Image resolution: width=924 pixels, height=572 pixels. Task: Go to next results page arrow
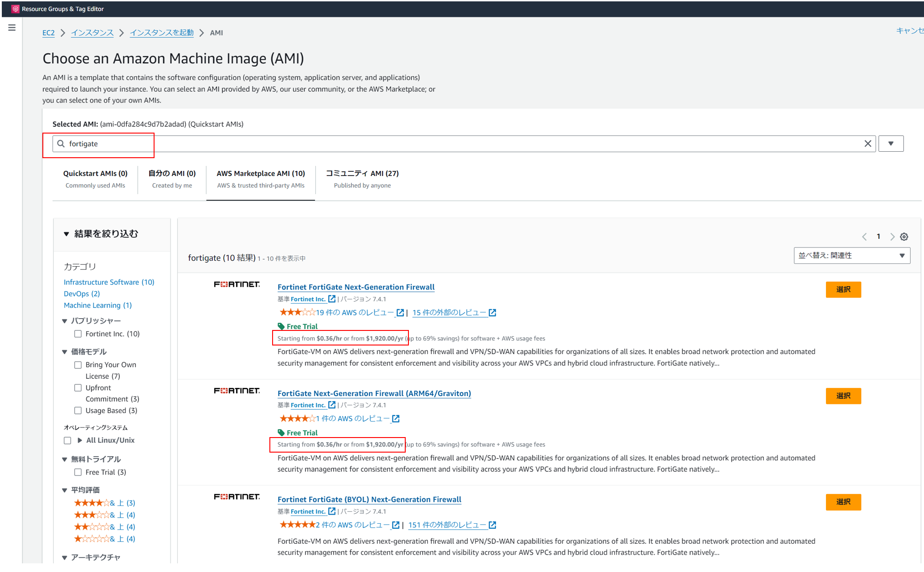click(892, 237)
